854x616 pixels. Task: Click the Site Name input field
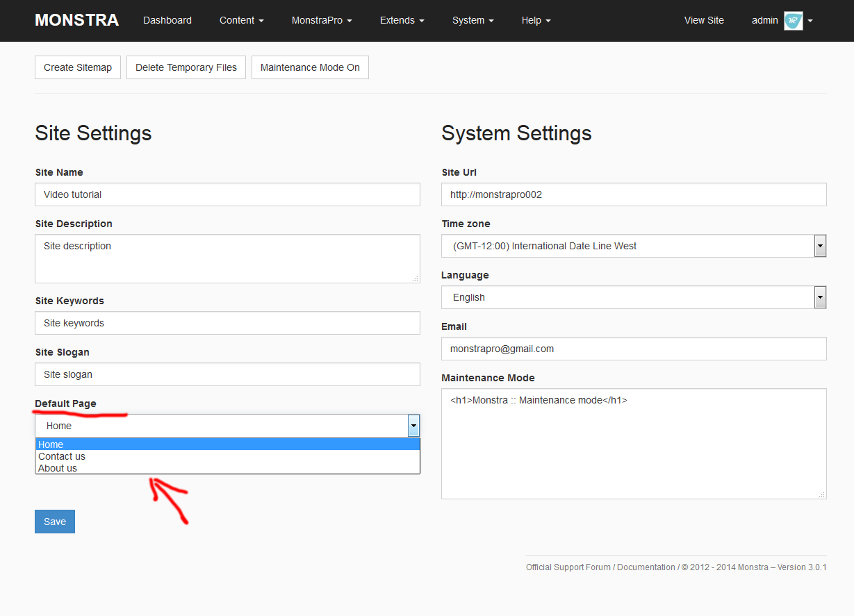(x=227, y=194)
